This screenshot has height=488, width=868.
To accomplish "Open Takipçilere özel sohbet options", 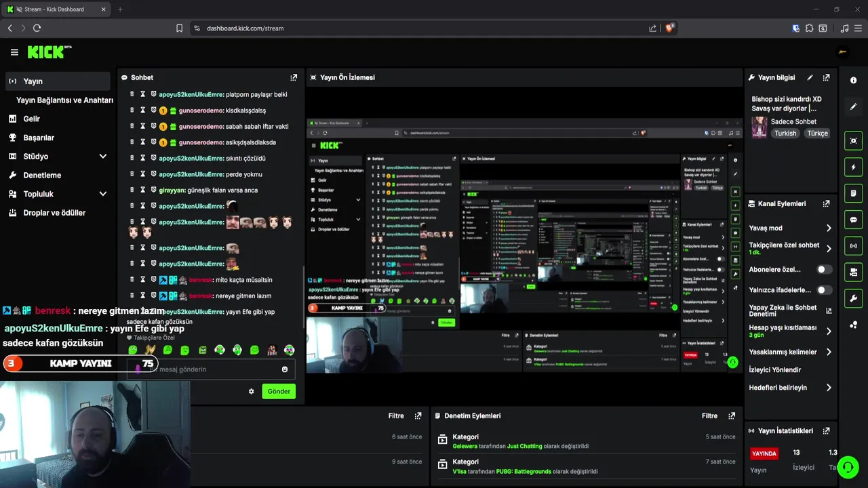I will (829, 249).
